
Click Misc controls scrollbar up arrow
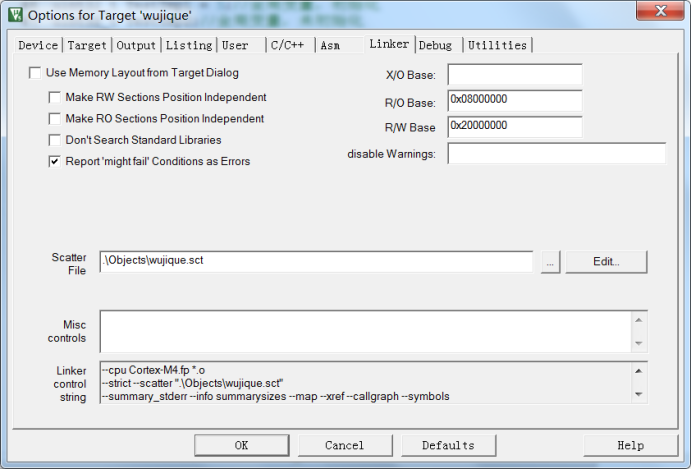coord(639,320)
